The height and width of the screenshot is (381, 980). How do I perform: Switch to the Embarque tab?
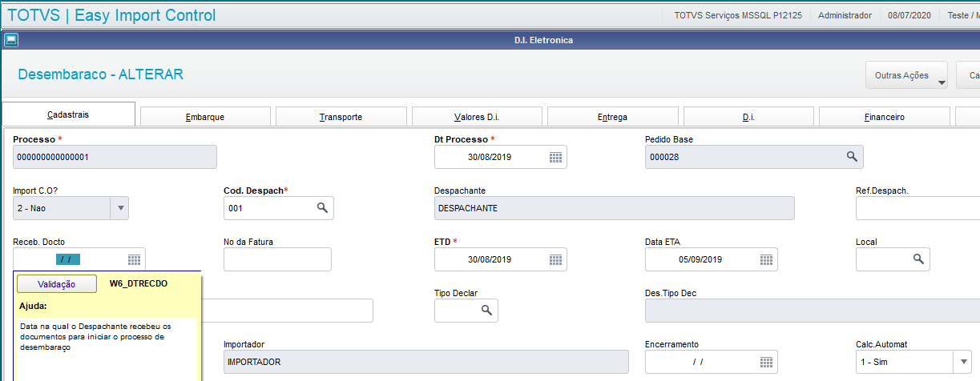point(205,117)
